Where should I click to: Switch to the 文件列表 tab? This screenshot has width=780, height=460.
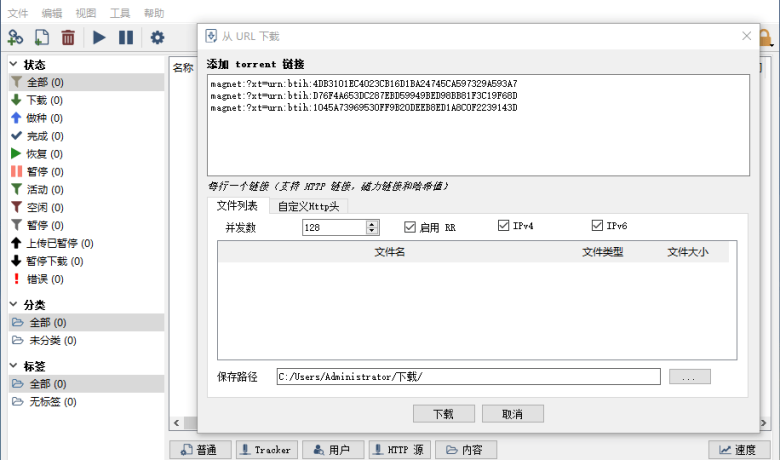[x=237, y=205]
